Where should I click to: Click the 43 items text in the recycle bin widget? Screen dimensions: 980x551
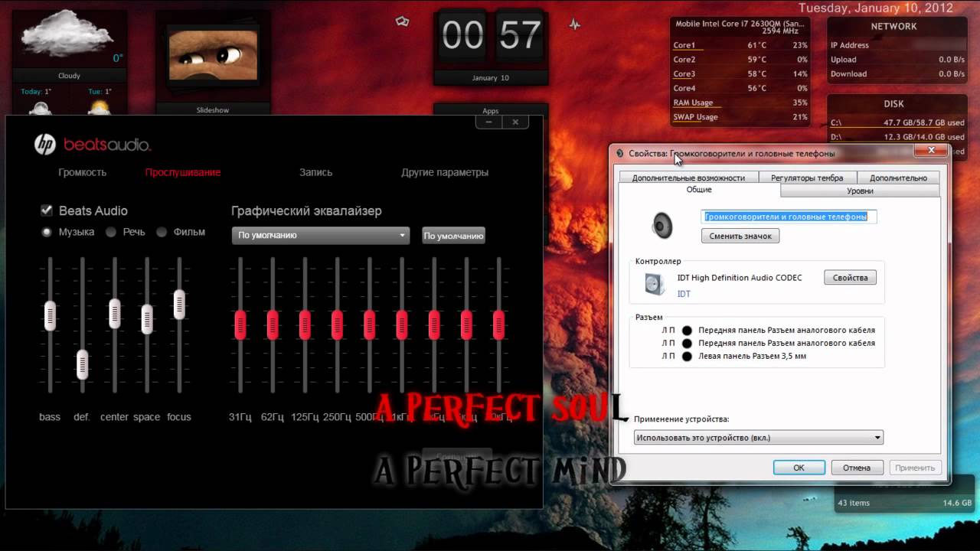tap(854, 503)
